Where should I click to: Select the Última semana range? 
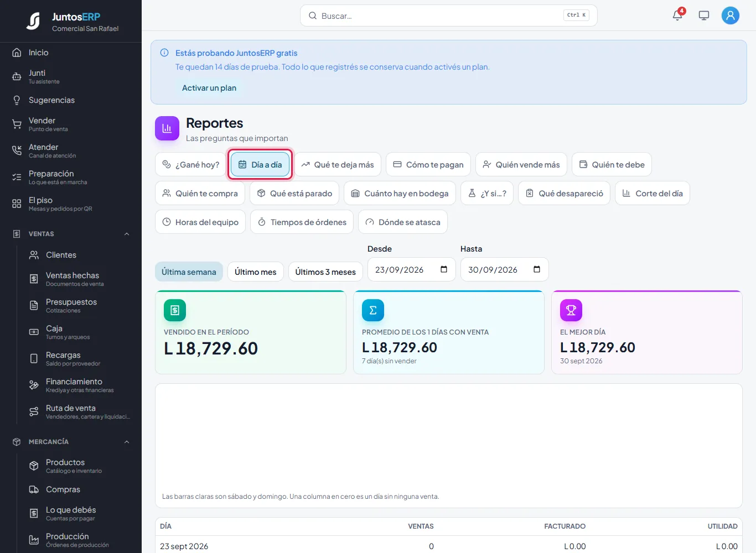[x=189, y=272]
